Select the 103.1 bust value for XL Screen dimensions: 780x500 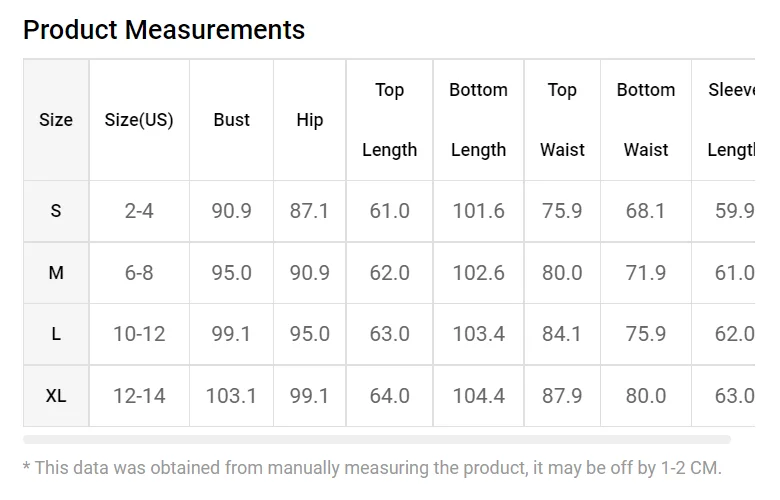231,396
